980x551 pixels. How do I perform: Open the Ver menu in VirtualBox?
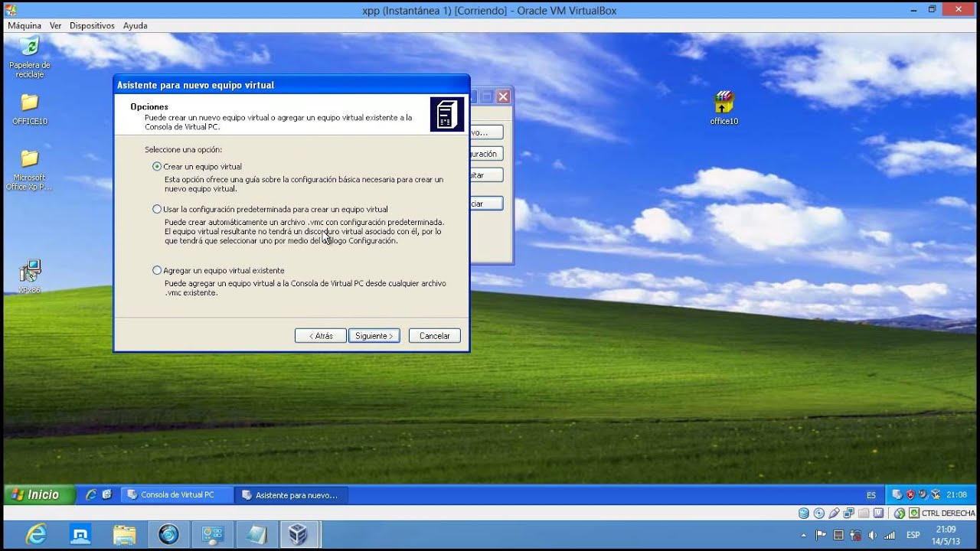click(x=55, y=25)
